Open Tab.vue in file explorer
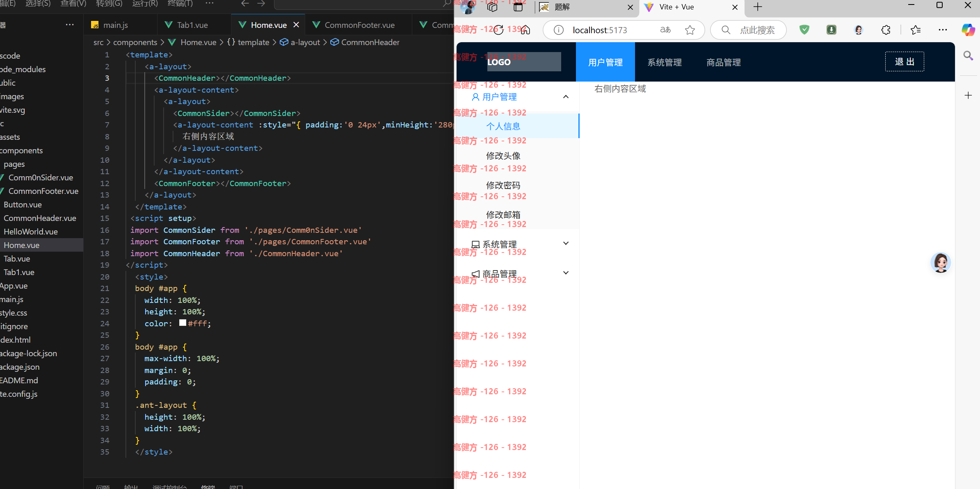This screenshot has width=980, height=489. 17,259
